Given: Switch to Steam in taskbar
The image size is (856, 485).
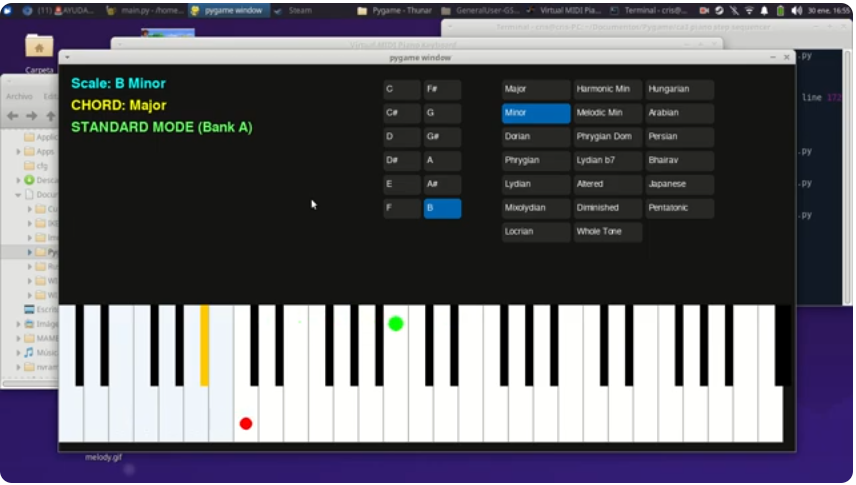Looking at the screenshot, I should click(x=295, y=10).
